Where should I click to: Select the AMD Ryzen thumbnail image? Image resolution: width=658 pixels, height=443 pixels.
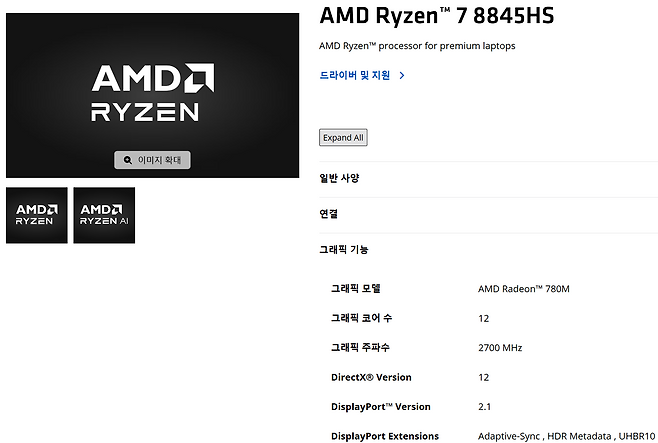[x=36, y=215]
